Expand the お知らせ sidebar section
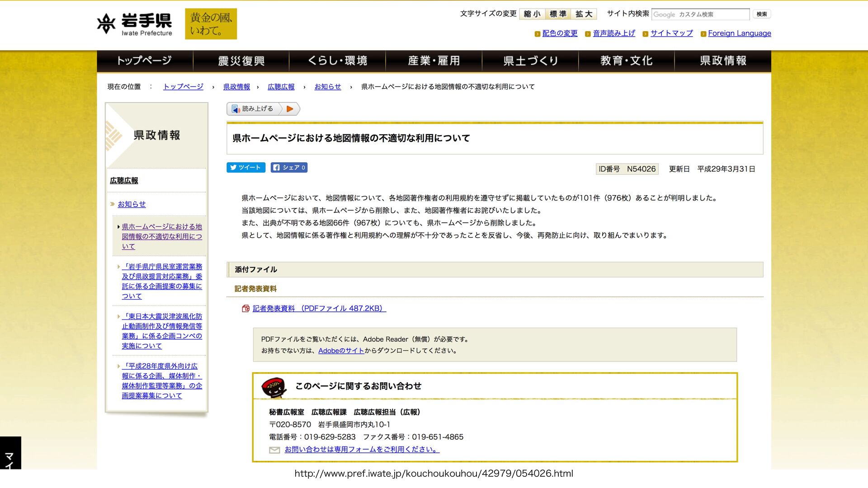The width and height of the screenshot is (868, 488). point(132,204)
